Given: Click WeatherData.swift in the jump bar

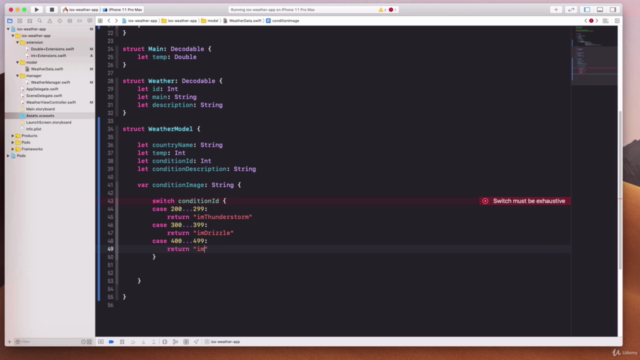Looking at the screenshot, I should click(x=242, y=20).
